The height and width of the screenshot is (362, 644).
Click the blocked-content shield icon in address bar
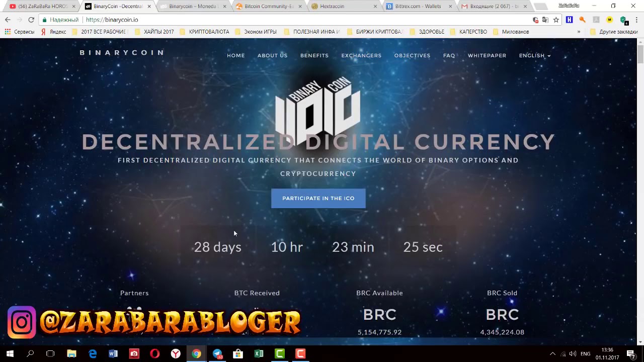coord(535,20)
